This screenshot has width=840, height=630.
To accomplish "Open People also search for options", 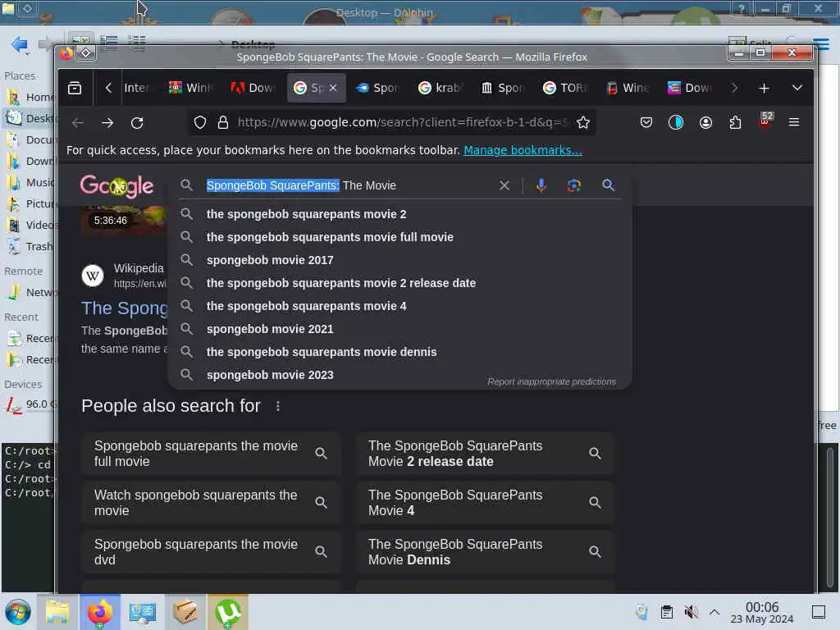I will pos(277,406).
